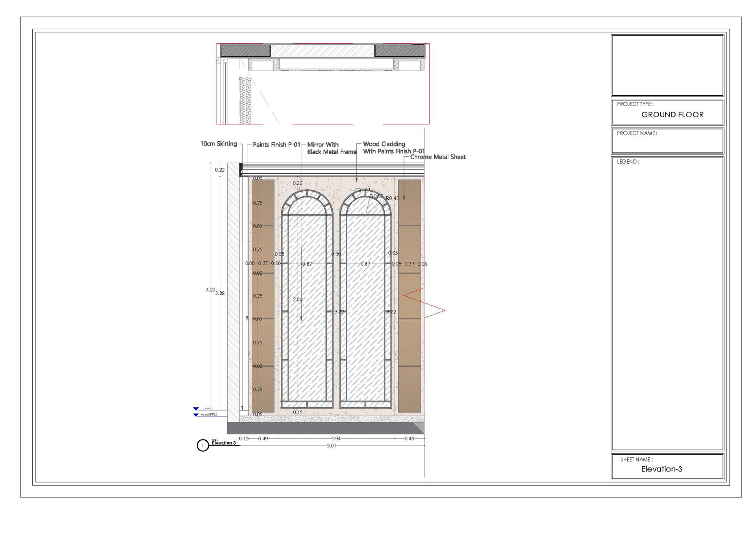This screenshot has width=756, height=534.
Task: Click the R0.43 radius dimension label
Action: (392, 198)
